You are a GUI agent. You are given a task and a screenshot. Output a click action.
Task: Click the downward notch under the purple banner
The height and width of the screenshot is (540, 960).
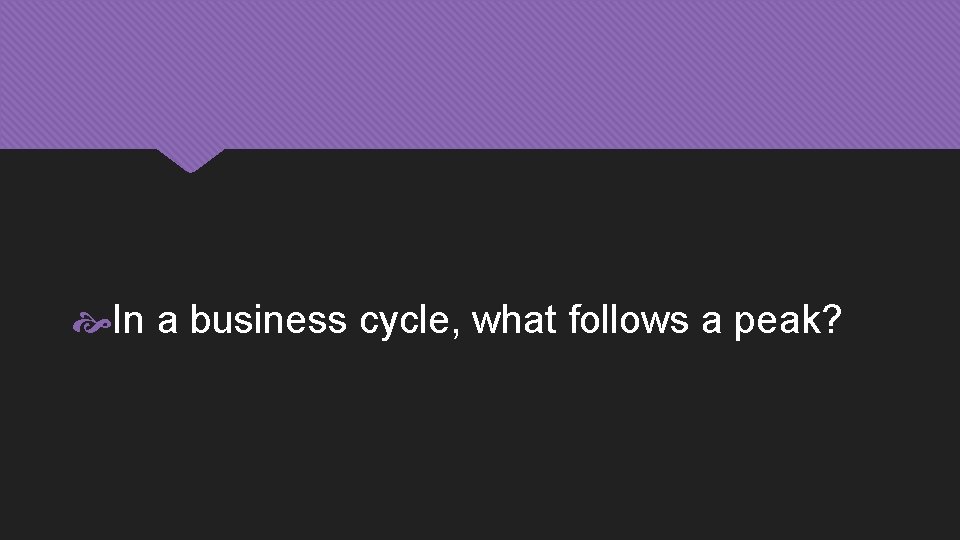[190, 160]
